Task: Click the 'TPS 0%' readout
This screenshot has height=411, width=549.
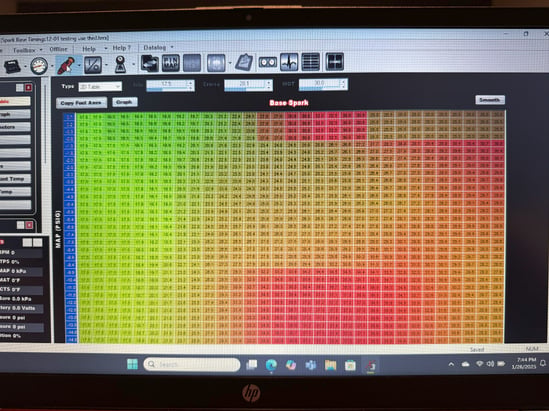Action: coord(10,262)
